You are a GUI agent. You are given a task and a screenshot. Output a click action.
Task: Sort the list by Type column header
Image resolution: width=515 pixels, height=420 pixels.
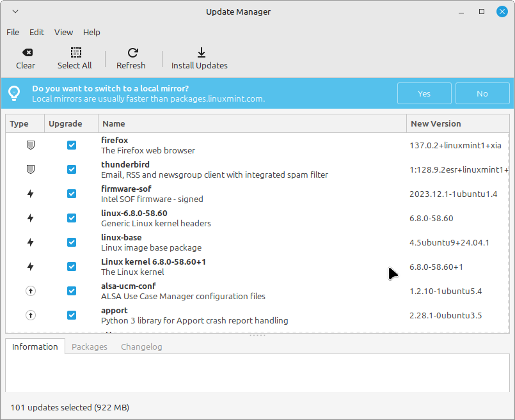(x=25, y=124)
